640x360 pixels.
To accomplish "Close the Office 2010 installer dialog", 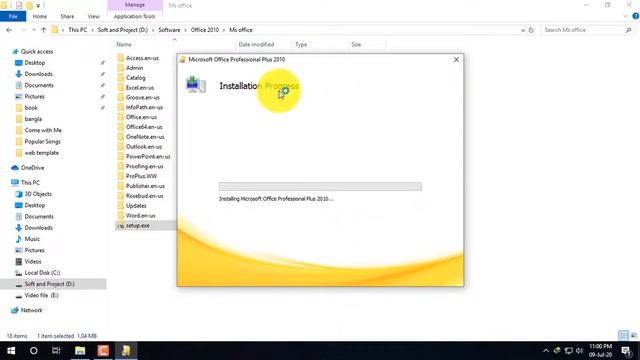I will tap(456, 60).
